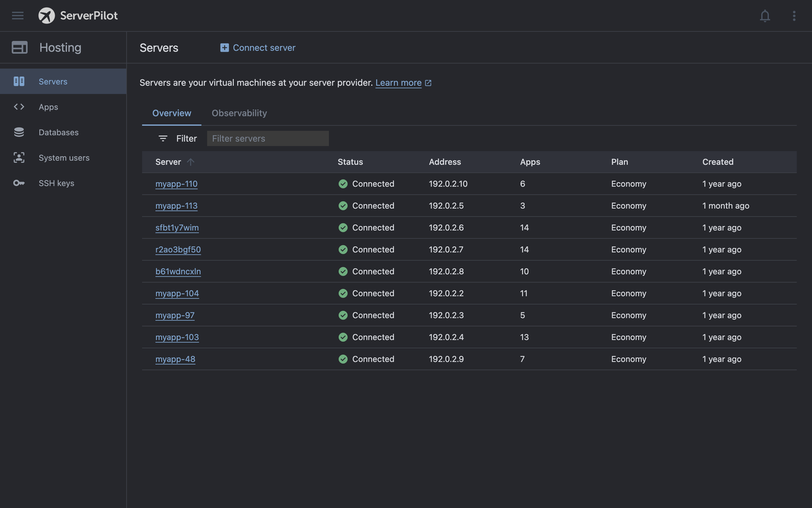Click the green check icon for myapp-97

pyautogui.click(x=343, y=315)
